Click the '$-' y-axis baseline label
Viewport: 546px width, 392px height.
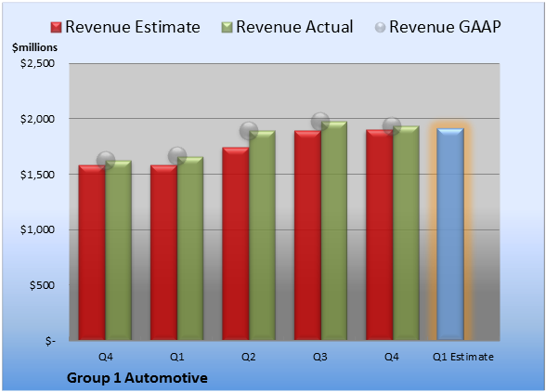[x=50, y=341]
